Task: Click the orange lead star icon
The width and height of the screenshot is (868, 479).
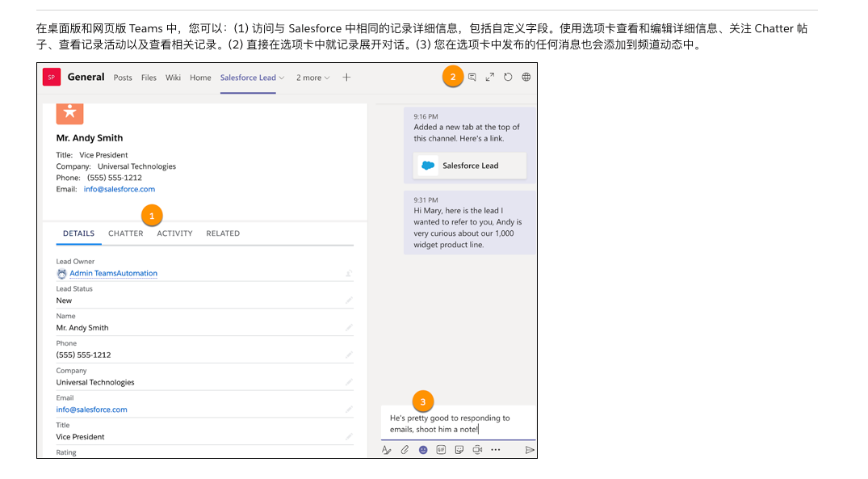Action: [69, 114]
